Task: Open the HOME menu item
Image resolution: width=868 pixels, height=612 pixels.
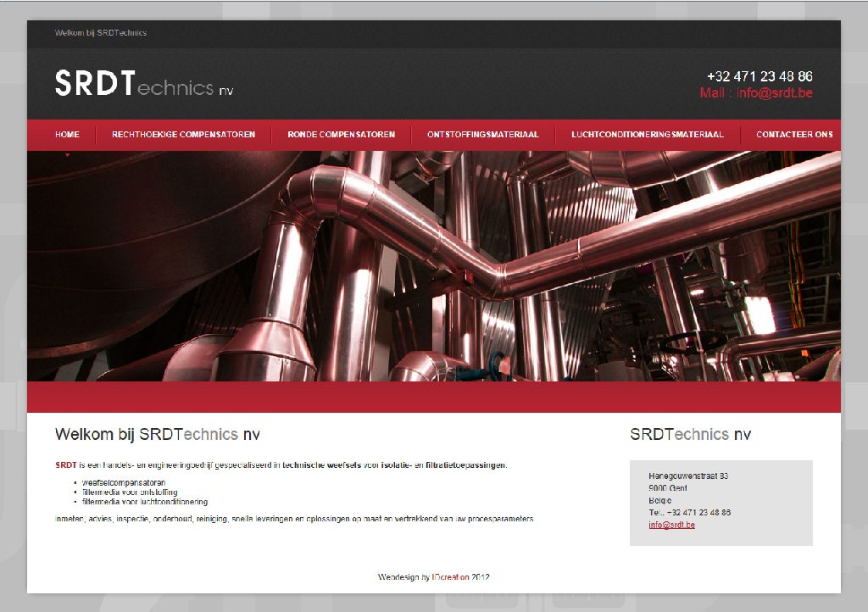Action: (x=67, y=134)
